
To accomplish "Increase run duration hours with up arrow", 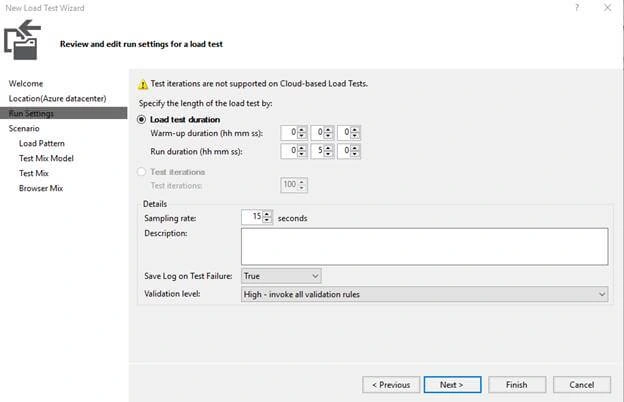I will pyautogui.click(x=302, y=148).
